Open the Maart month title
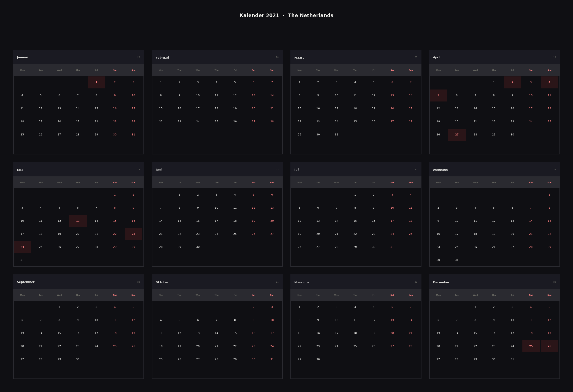Image resolution: width=573 pixels, height=392 pixels. point(299,58)
